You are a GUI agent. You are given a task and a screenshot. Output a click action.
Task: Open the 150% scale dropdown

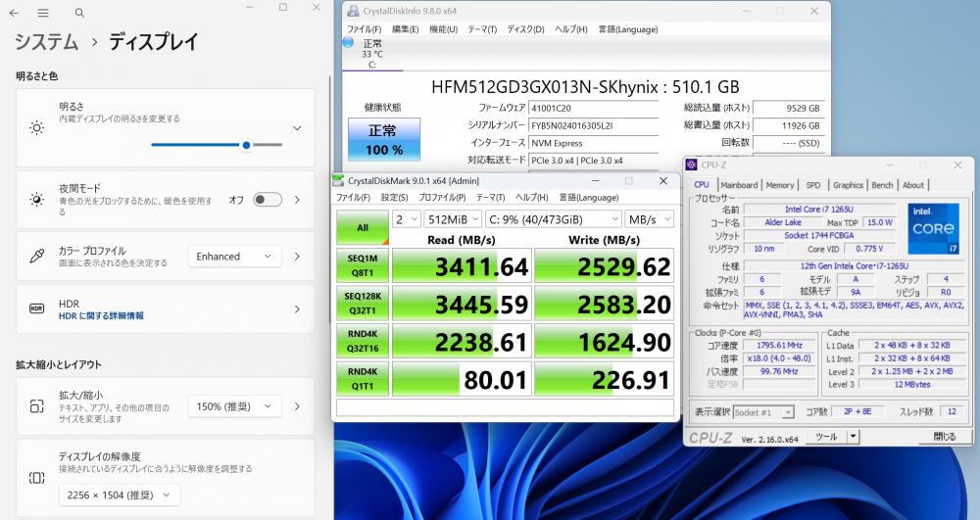pos(234,406)
